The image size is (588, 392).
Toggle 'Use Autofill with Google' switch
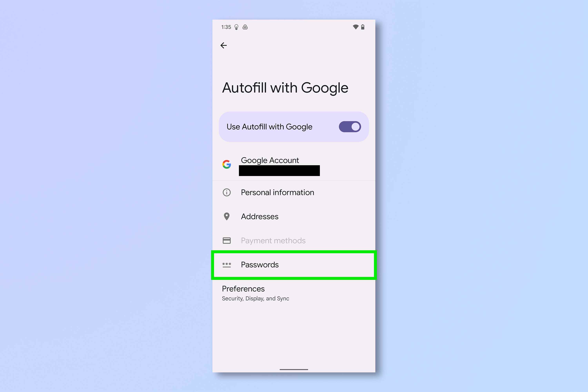[x=350, y=127]
